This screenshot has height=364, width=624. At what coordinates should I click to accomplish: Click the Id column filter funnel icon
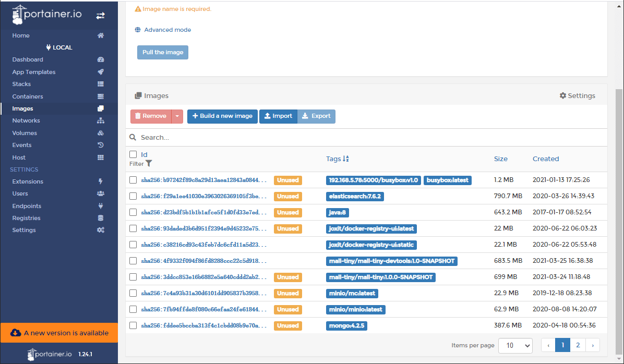pos(149,164)
